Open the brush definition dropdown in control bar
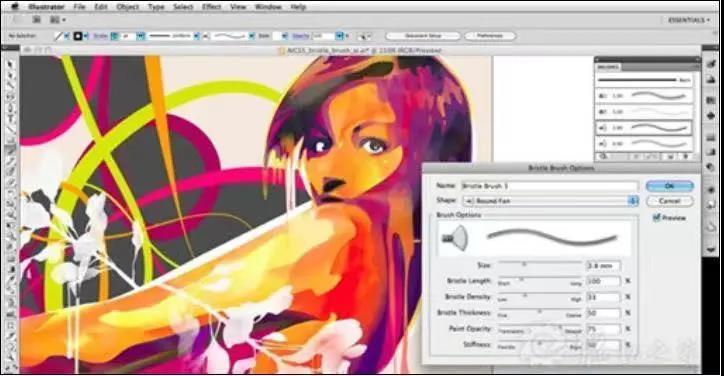This screenshot has width=724, height=376. click(252, 36)
